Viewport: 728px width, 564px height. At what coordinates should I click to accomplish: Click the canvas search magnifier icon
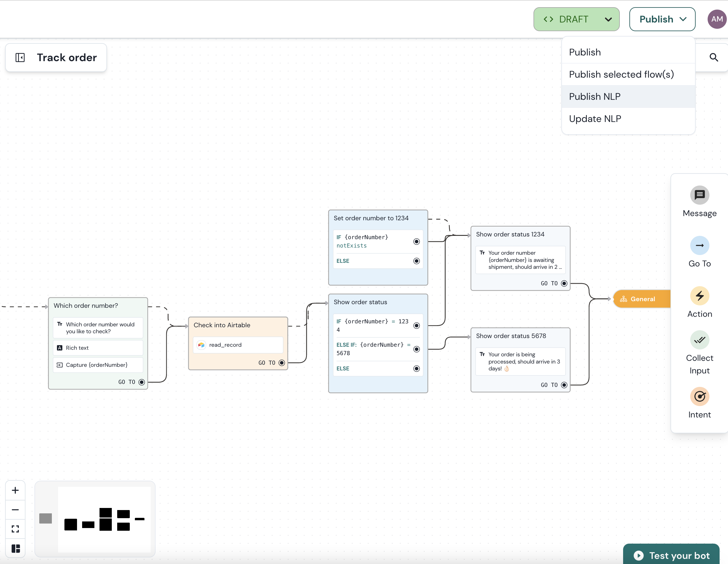pyautogui.click(x=713, y=57)
